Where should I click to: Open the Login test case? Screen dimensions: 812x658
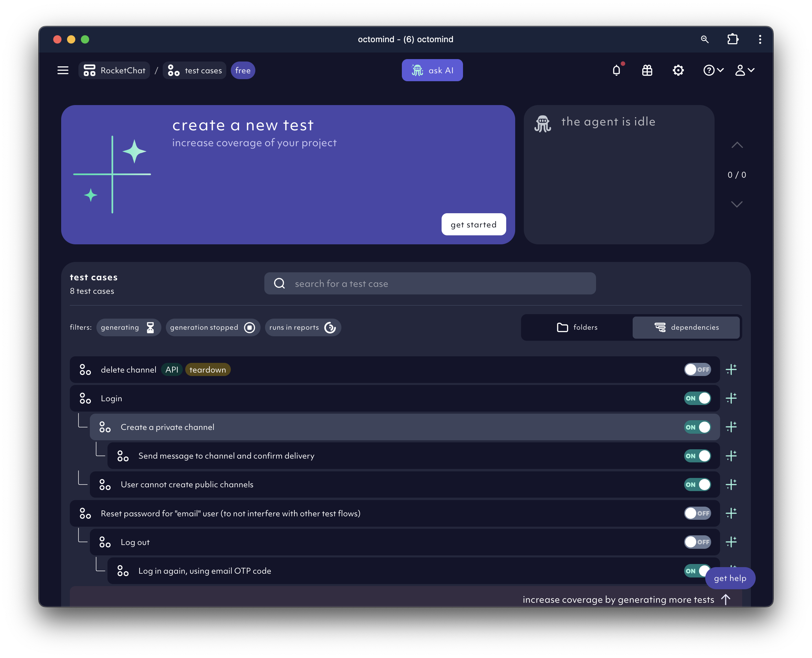[x=395, y=398]
